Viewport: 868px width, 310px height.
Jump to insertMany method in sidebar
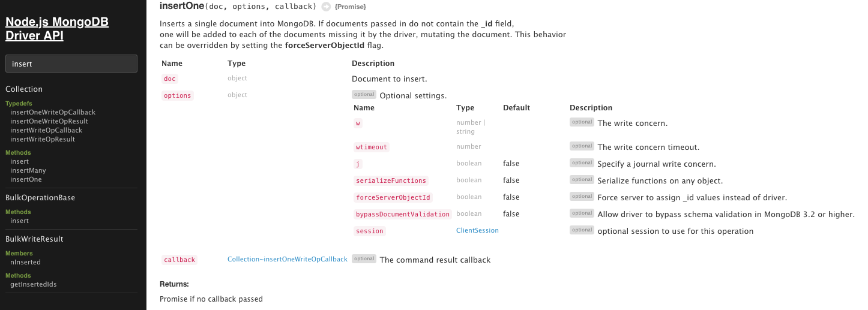tap(28, 170)
